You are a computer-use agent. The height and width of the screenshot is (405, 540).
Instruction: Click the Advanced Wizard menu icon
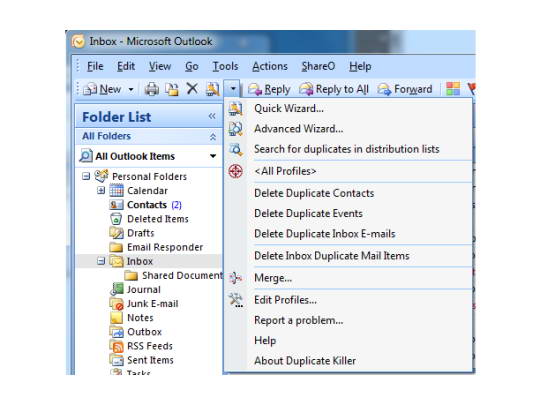coord(236,129)
